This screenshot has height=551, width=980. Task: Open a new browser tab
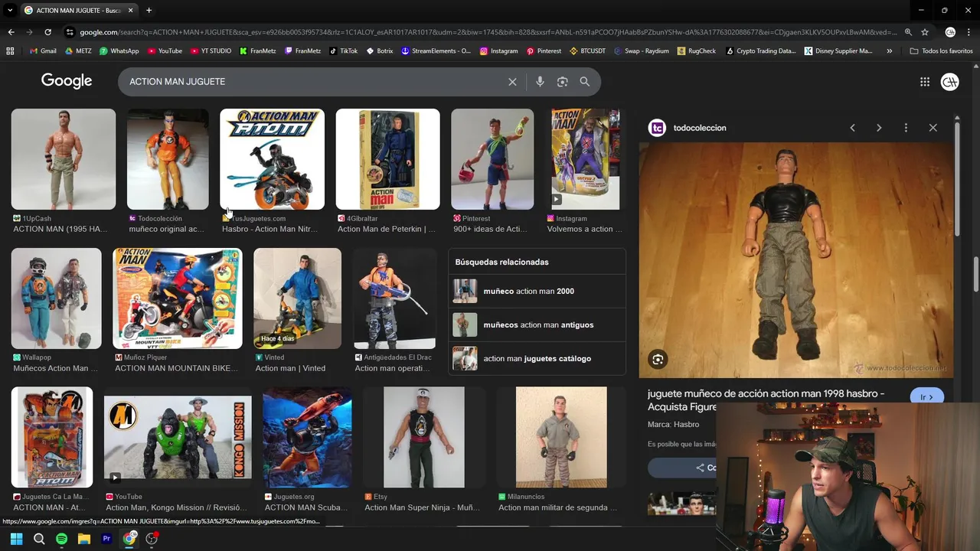coord(149,11)
